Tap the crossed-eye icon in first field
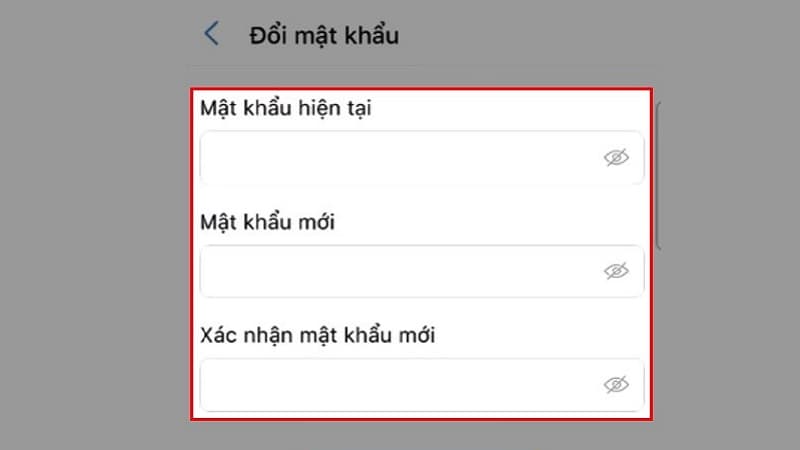The height and width of the screenshot is (450, 800). point(616,158)
